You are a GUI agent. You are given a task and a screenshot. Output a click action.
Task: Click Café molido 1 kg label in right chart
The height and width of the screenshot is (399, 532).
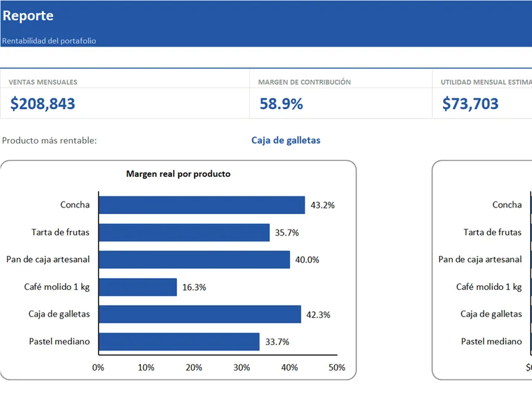489,287
